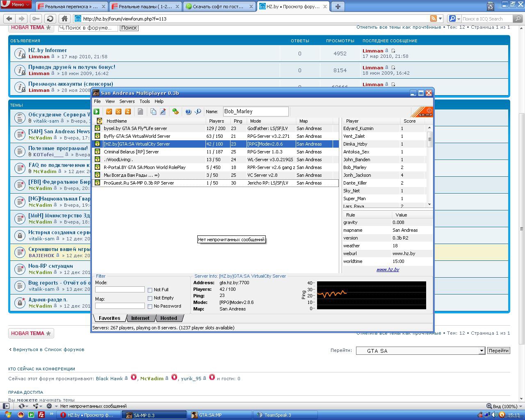The width and height of the screenshot is (525, 420).
Task: Click the Поиск forum search button
Action: (129, 28)
